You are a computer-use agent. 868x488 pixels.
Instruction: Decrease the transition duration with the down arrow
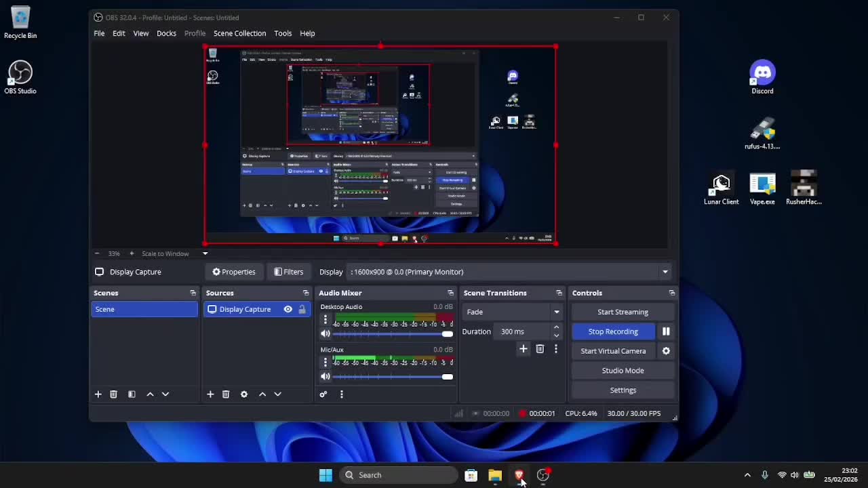[x=556, y=335]
